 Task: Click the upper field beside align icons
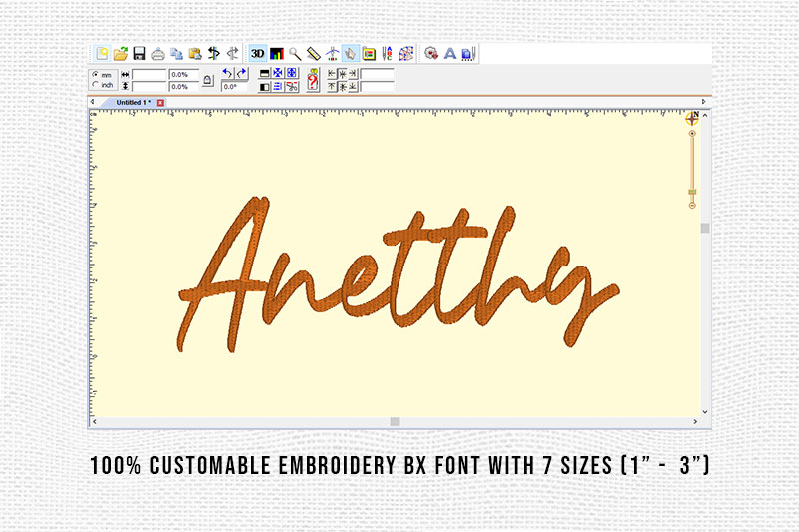(377, 74)
